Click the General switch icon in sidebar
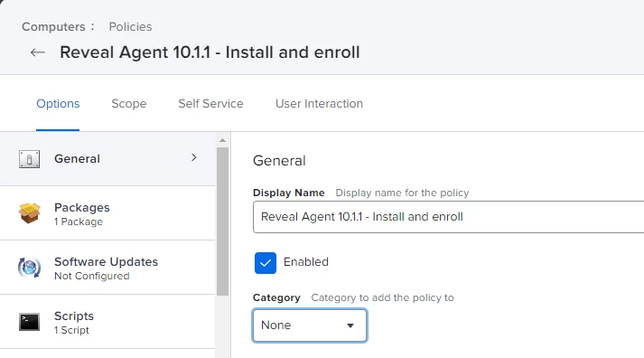This screenshot has height=358, width=644. point(29,159)
